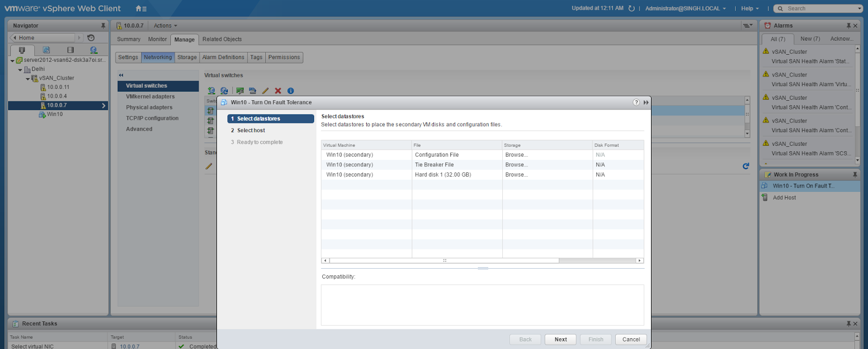Open search options dropdown arrow
The height and width of the screenshot is (349, 868).
click(859, 9)
